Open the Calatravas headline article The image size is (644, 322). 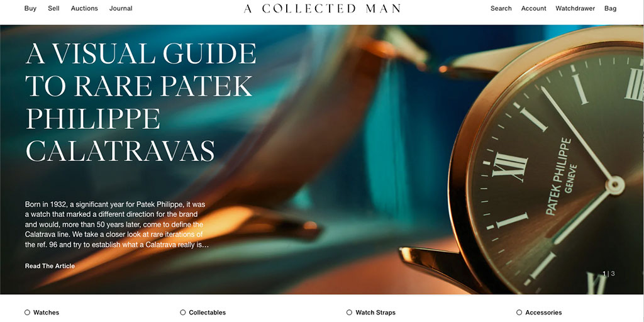141,102
